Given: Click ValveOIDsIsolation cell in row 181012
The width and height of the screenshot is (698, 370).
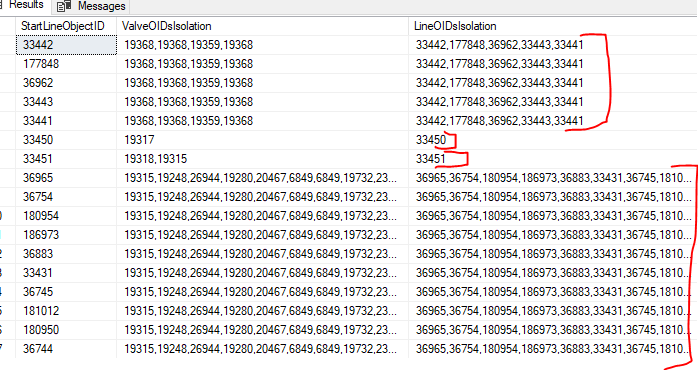Looking at the screenshot, I should (x=263, y=311).
